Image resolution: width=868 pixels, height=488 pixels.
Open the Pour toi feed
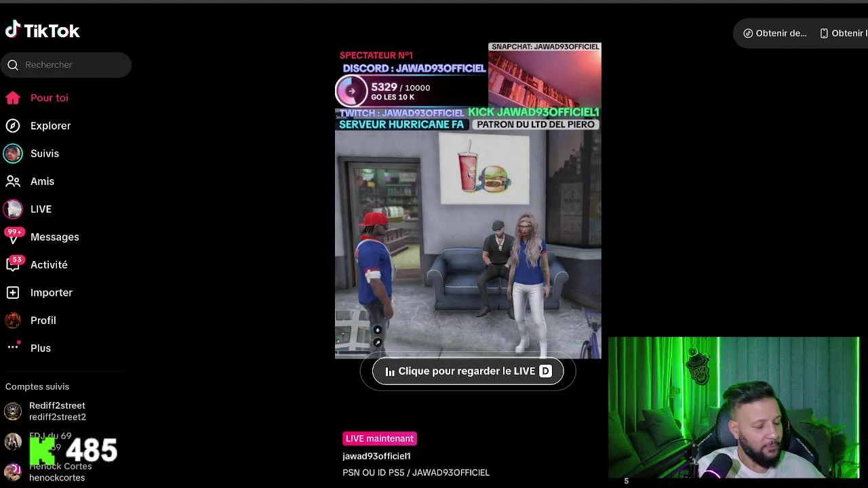tap(49, 98)
